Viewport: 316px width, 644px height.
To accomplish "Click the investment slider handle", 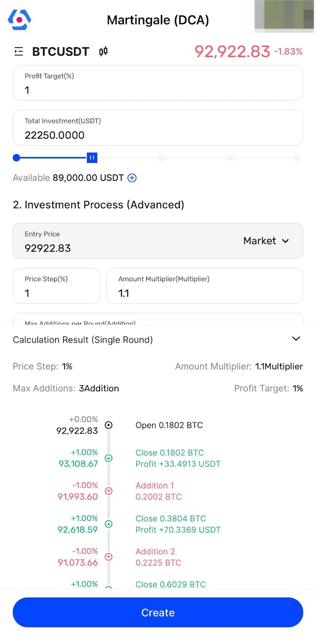I will [92, 158].
